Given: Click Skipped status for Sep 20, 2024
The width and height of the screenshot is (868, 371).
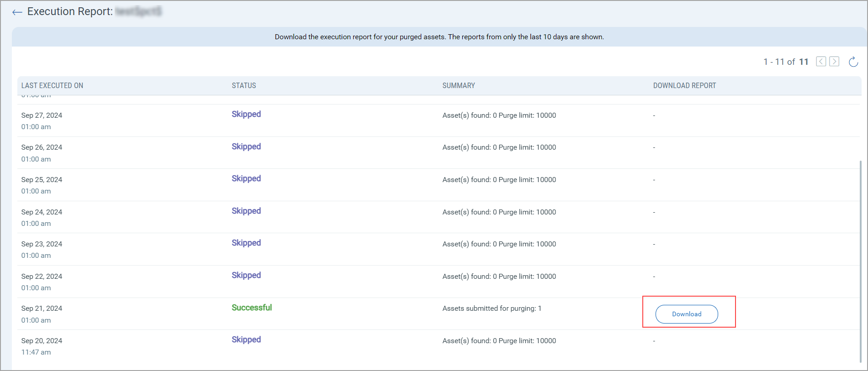Looking at the screenshot, I should tap(246, 340).
